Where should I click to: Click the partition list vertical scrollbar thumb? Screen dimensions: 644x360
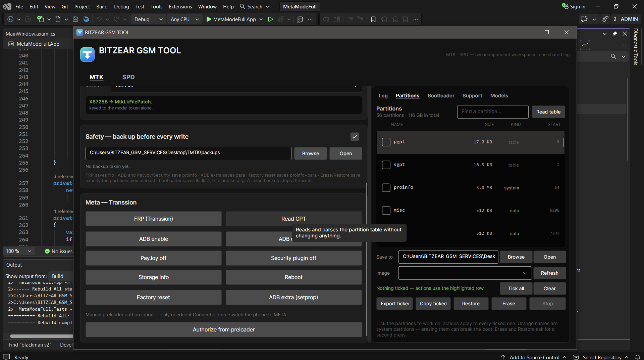point(563,142)
